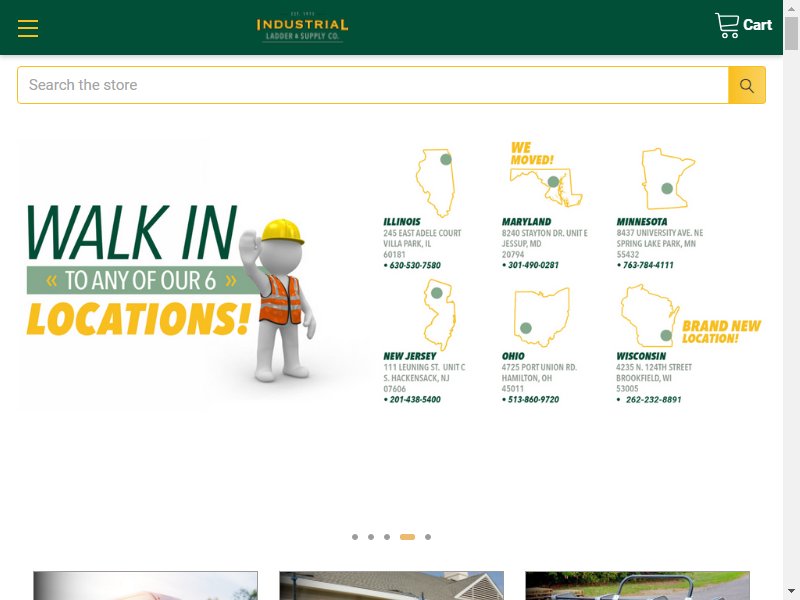Select the active fourth carousel indicator
800x600 pixels.
click(407, 537)
